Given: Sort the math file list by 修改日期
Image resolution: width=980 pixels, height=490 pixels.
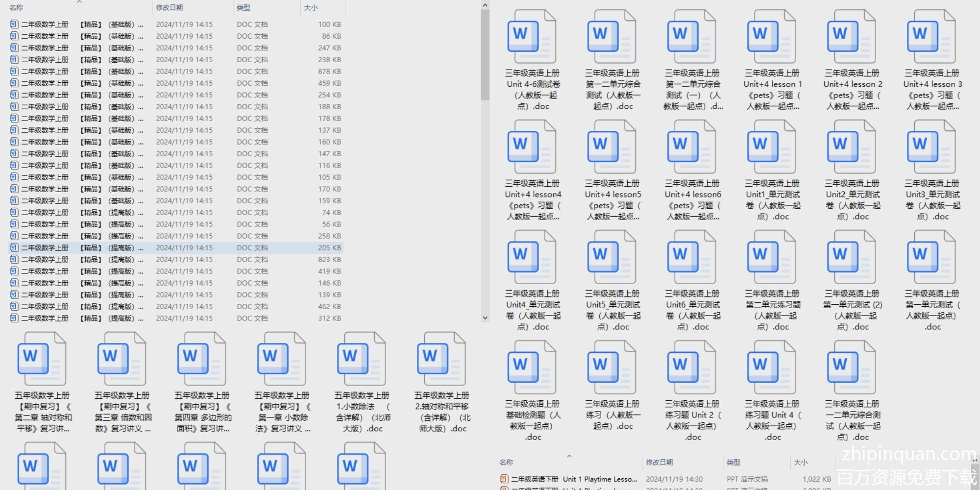Looking at the screenshot, I should click(169, 8).
